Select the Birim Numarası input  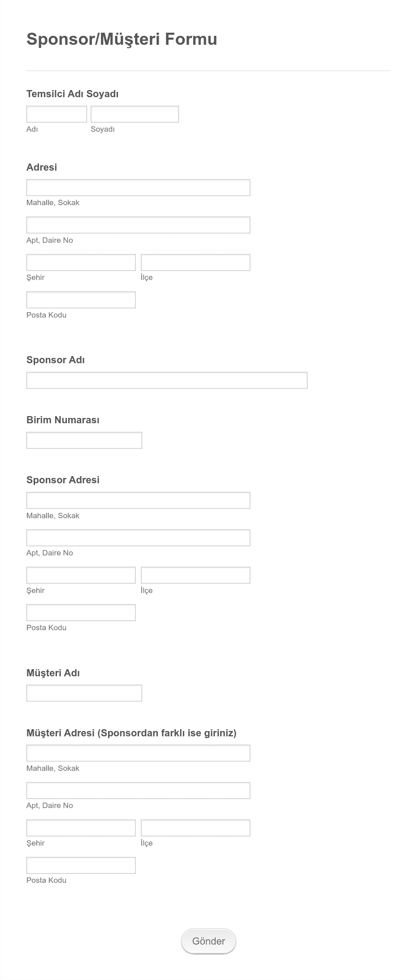point(84,440)
